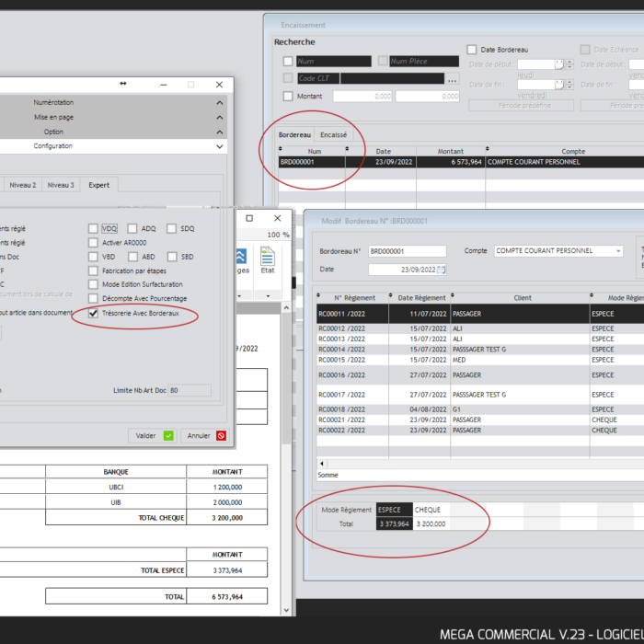Click the Date de fin stepper arrows
Viewport: 644px width, 644px height.
pos(569,85)
